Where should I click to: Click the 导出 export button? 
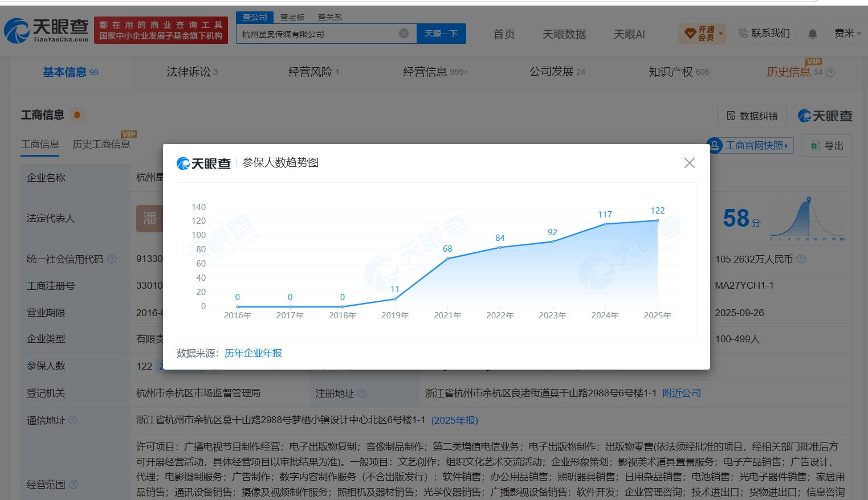click(827, 146)
